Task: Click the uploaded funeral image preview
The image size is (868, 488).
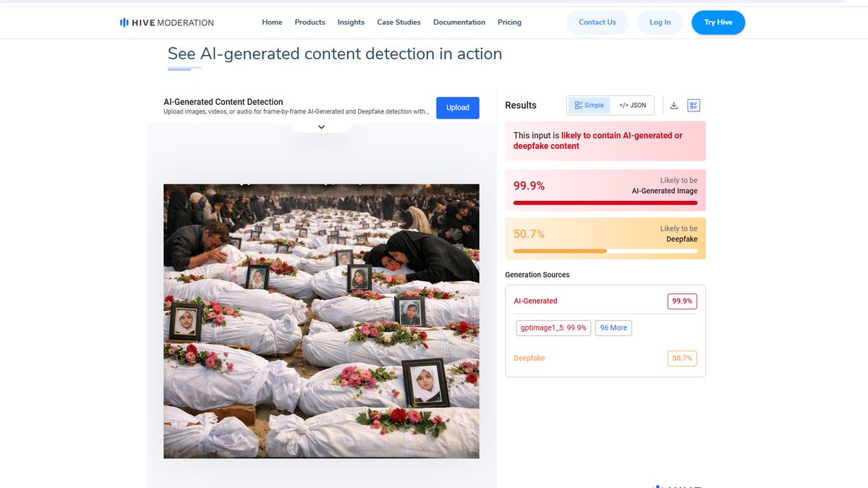Action: (321, 321)
